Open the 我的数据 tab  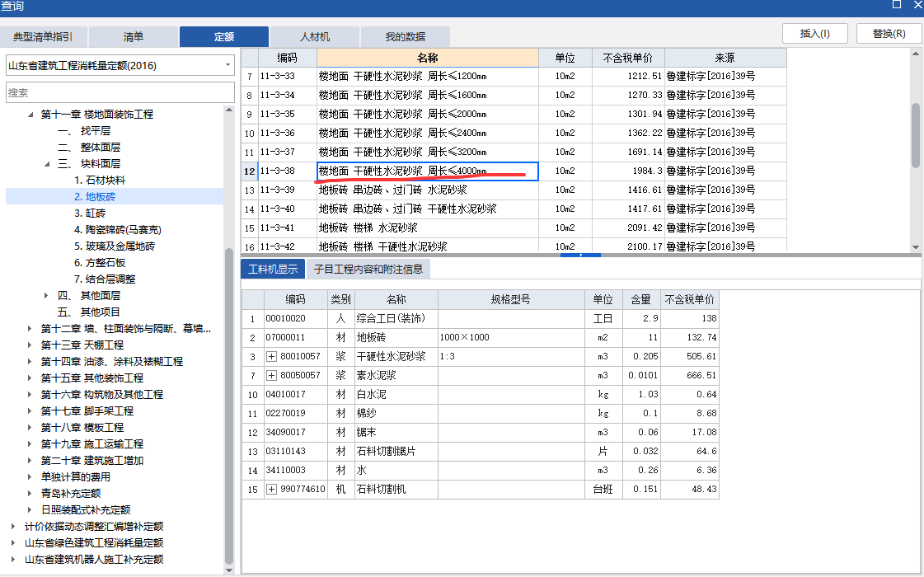pos(406,36)
